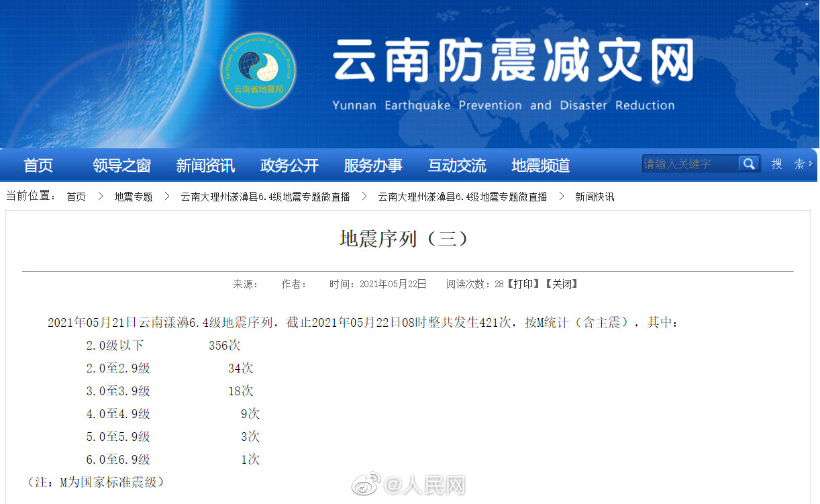
Task: Click the 【打印】 print button
Action: click(x=523, y=284)
